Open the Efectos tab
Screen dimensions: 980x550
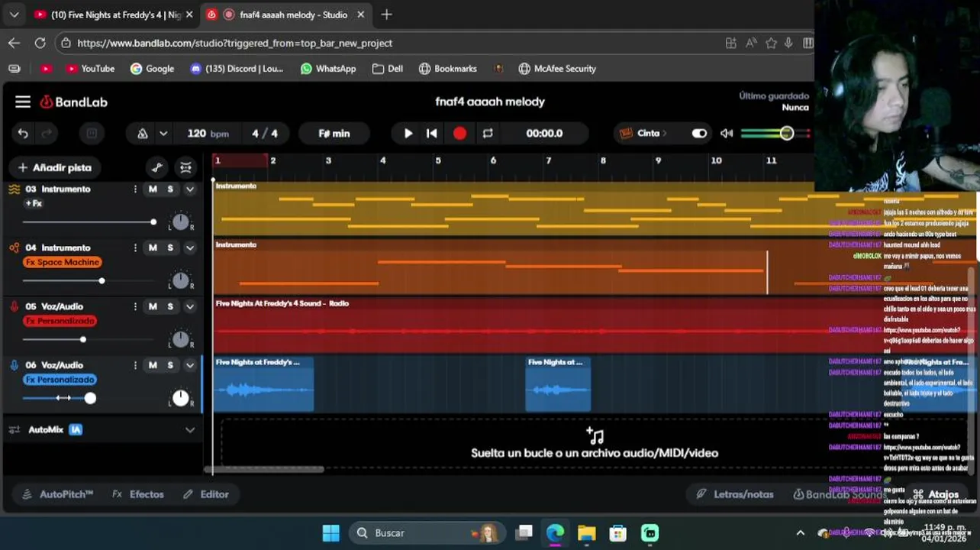[x=138, y=494]
